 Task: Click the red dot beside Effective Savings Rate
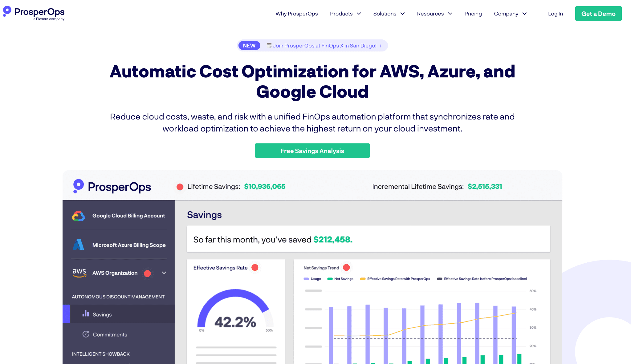click(x=255, y=267)
